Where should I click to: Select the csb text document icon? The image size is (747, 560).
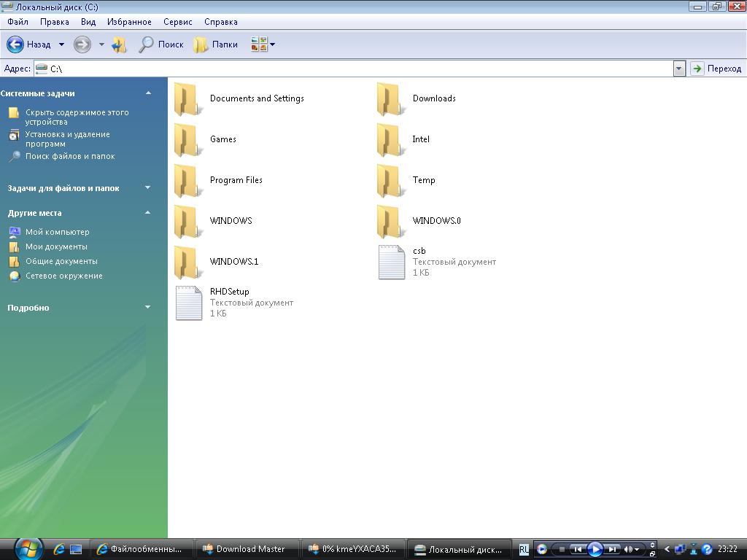pos(392,262)
